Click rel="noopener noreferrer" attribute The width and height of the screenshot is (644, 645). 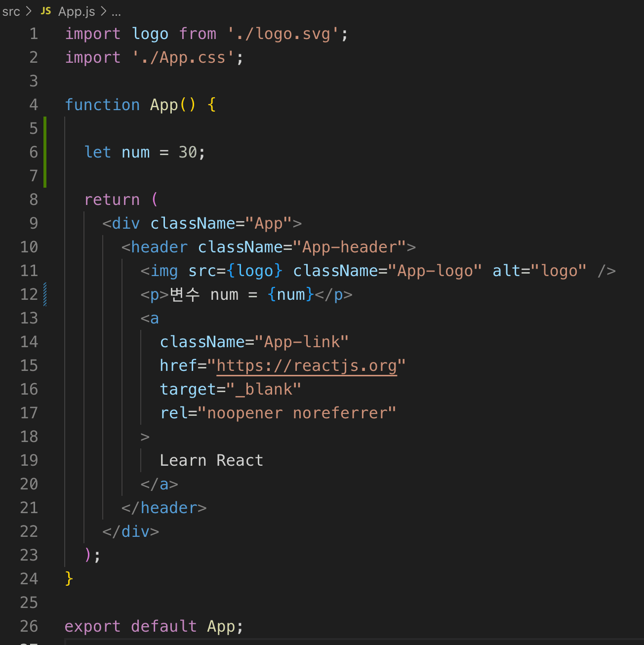[x=278, y=413]
